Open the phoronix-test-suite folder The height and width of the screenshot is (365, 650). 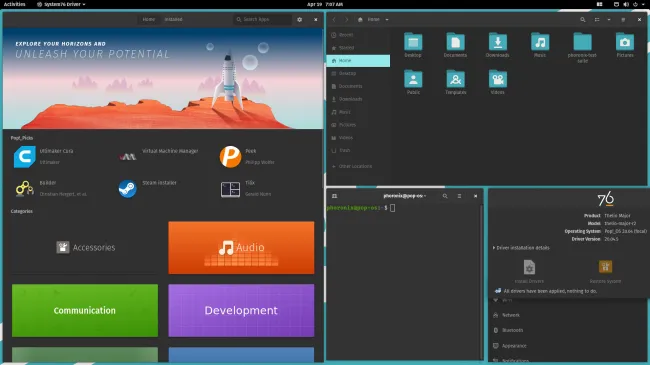point(582,42)
